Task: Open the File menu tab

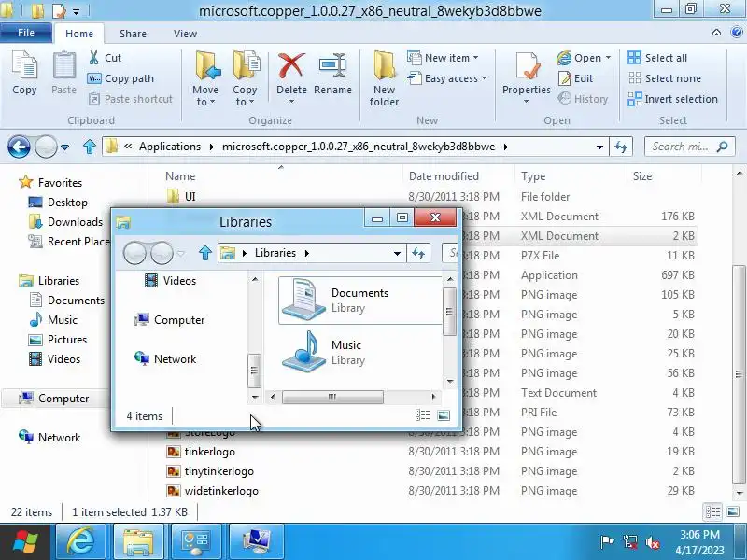Action: click(x=26, y=33)
